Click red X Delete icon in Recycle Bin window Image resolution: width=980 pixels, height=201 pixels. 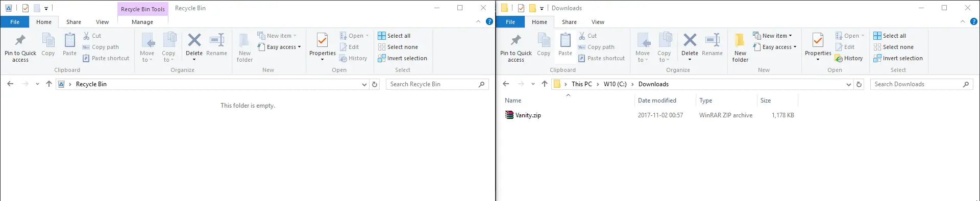[194, 40]
